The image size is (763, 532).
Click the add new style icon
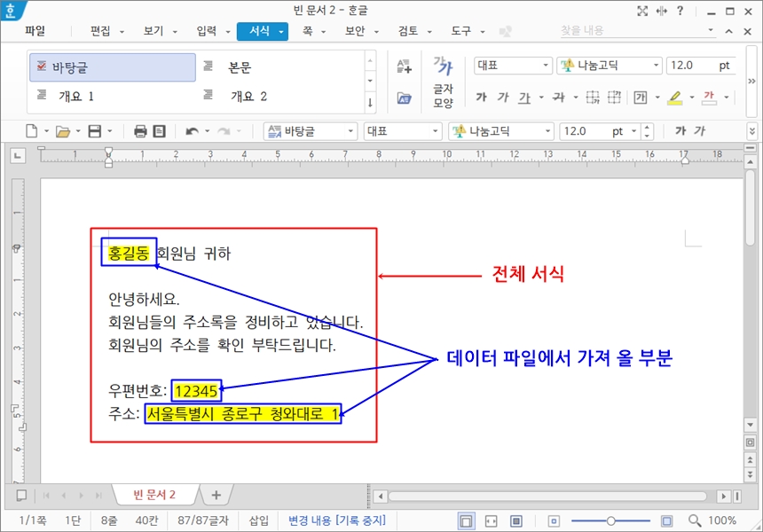click(404, 66)
